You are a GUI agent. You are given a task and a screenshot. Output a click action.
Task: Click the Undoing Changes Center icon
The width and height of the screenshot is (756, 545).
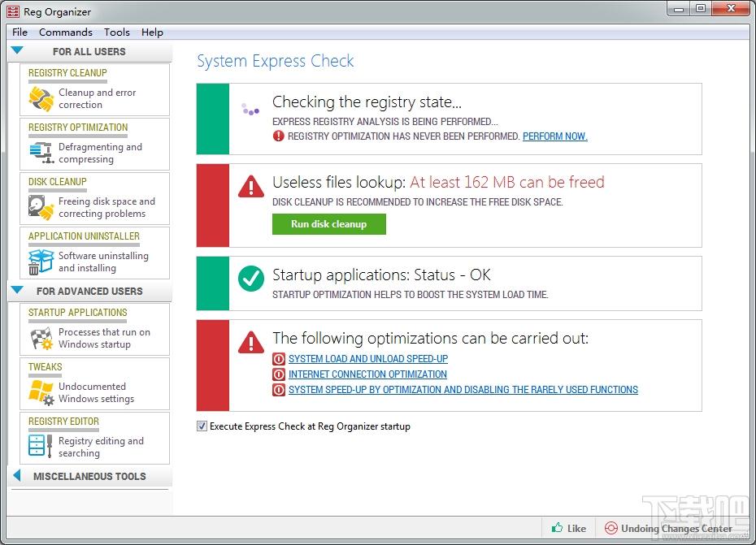coord(610,528)
